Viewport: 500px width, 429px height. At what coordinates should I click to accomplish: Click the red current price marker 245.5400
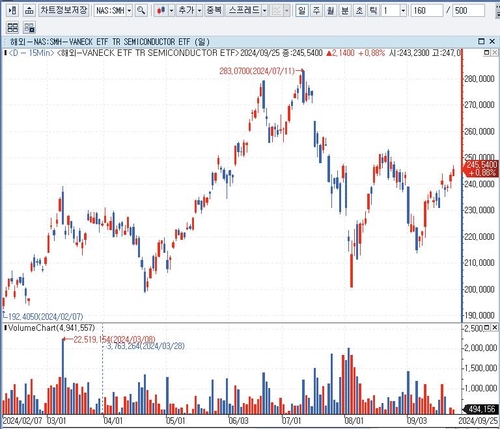click(481, 169)
